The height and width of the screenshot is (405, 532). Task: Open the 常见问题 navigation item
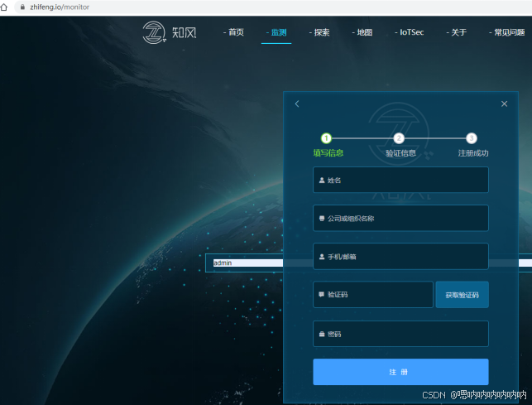click(x=506, y=32)
